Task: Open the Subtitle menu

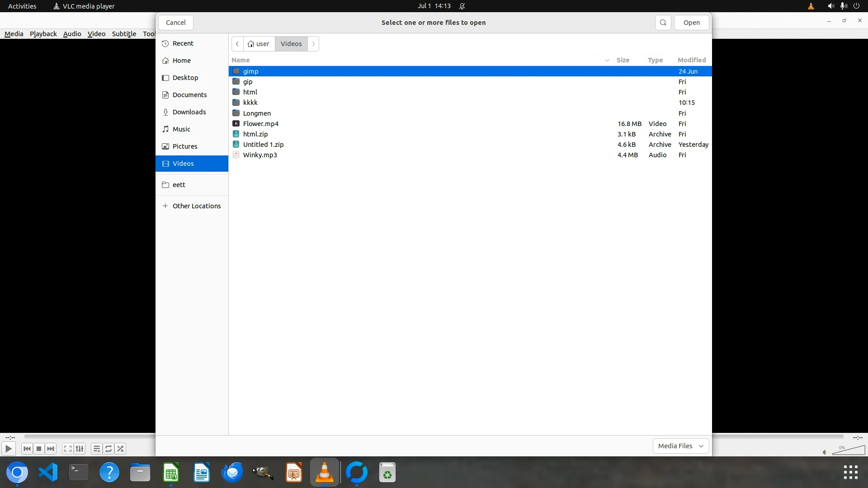Action: (x=124, y=34)
